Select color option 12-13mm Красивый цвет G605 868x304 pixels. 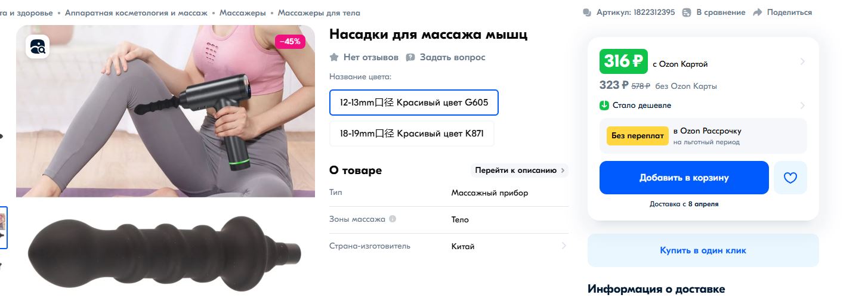[x=414, y=103]
